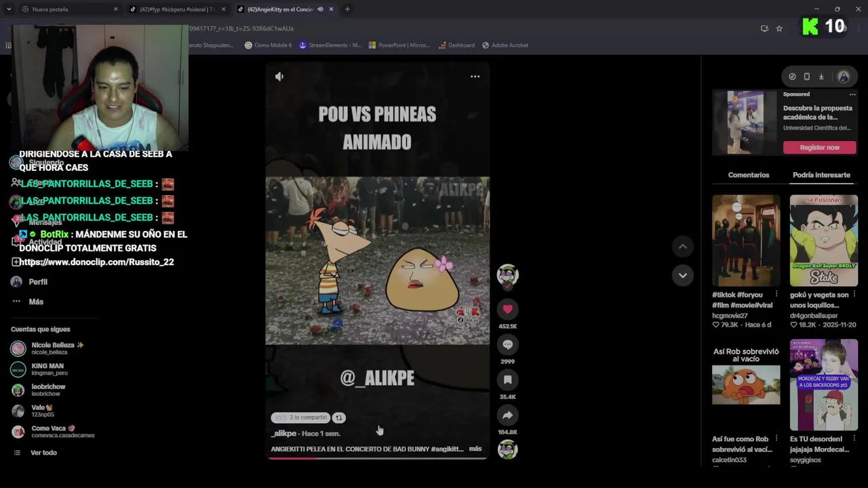868x488 pixels.
Task: Open the sponsored ad thumbnail
Action: [746, 123]
